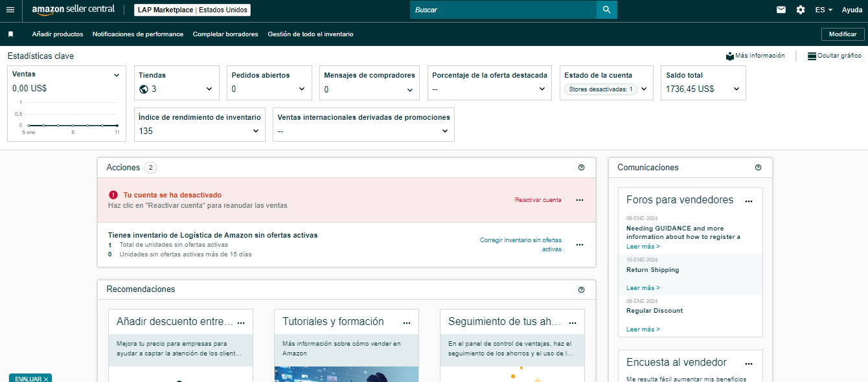Expand the Ventas statistics card
Viewport: 868px width, 382px height.
pyautogui.click(x=117, y=75)
